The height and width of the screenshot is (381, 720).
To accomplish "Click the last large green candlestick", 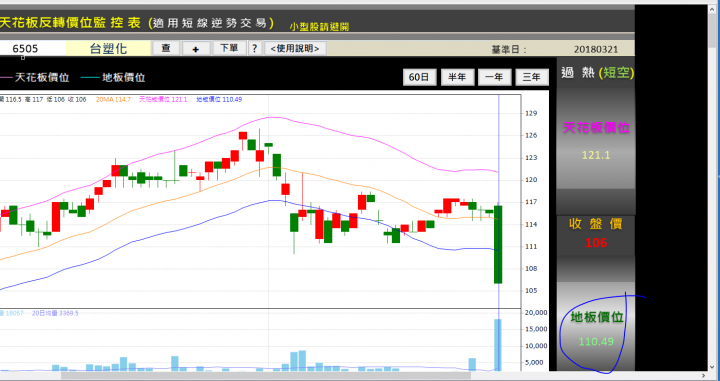I will point(498,244).
